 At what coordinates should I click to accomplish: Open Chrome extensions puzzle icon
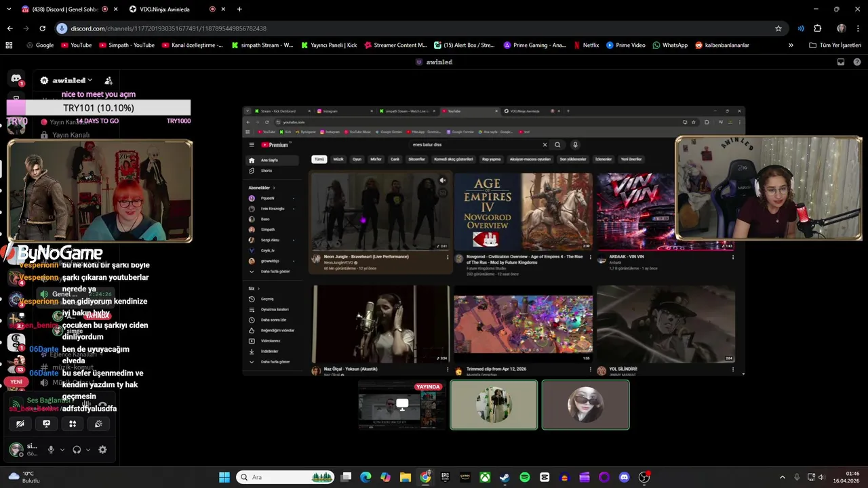tap(818, 28)
